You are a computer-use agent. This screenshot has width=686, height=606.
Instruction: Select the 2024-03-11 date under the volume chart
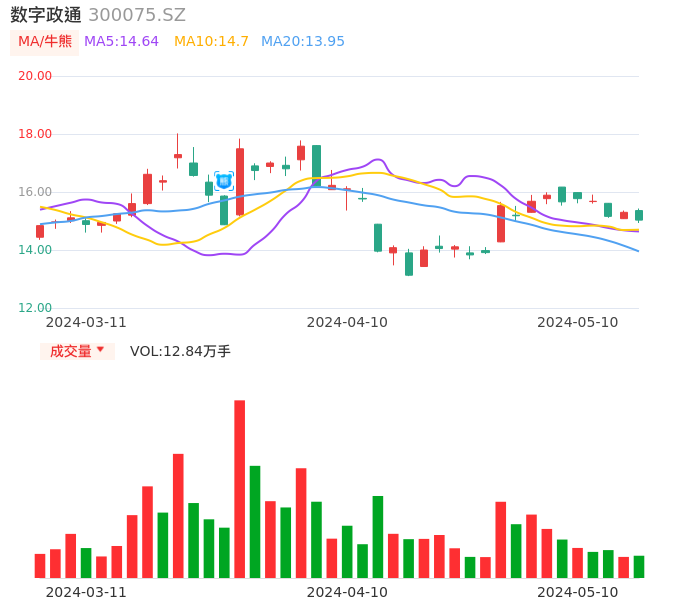pos(86,592)
